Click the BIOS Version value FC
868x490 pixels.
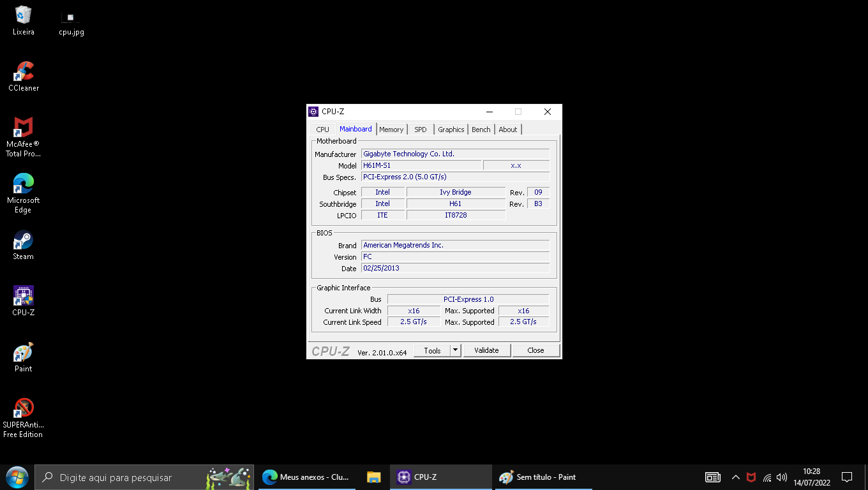pos(455,256)
